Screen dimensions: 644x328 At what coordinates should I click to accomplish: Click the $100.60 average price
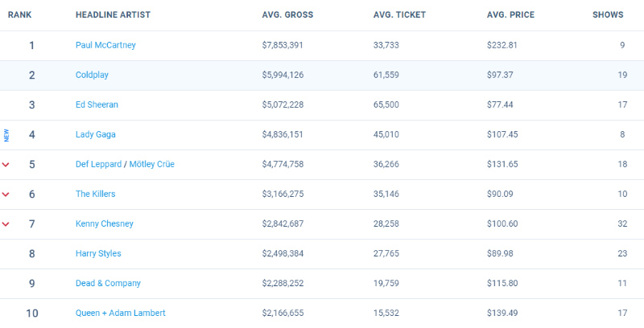point(502,223)
